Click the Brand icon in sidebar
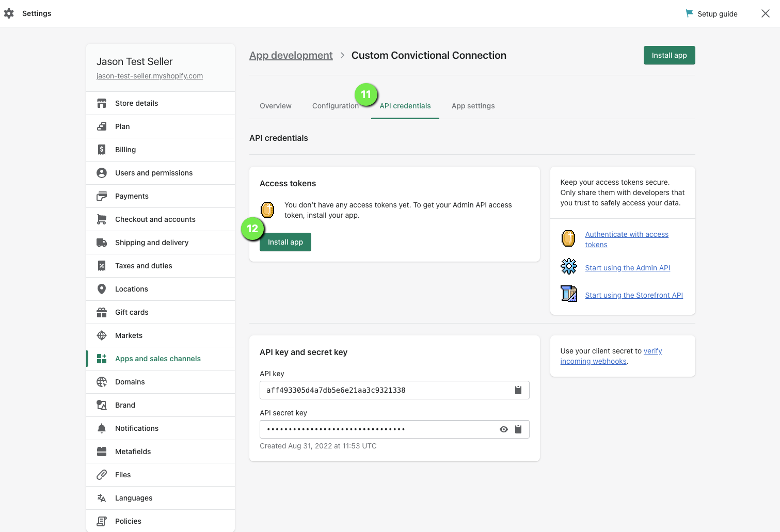The height and width of the screenshot is (532, 780). [x=102, y=405]
